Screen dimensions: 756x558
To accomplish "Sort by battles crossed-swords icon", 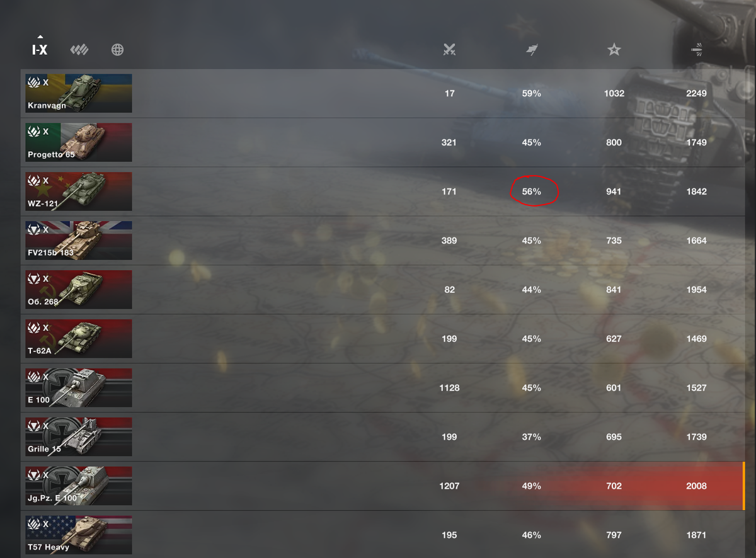I will coord(449,50).
